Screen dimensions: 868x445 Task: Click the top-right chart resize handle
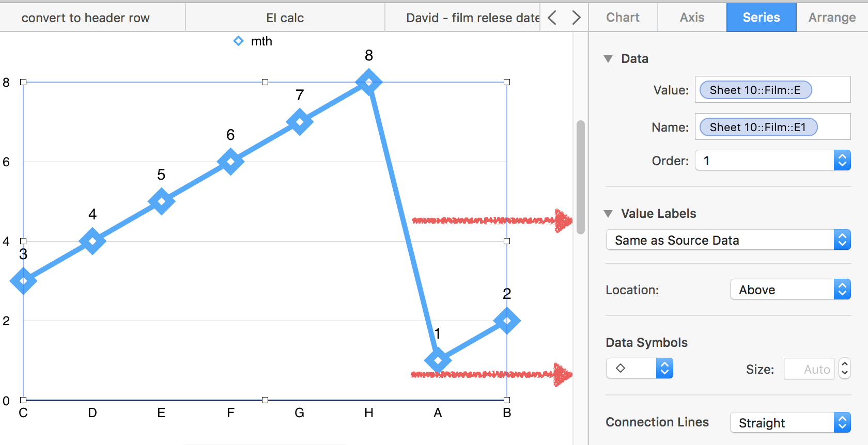pyautogui.click(x=507, y=82)
